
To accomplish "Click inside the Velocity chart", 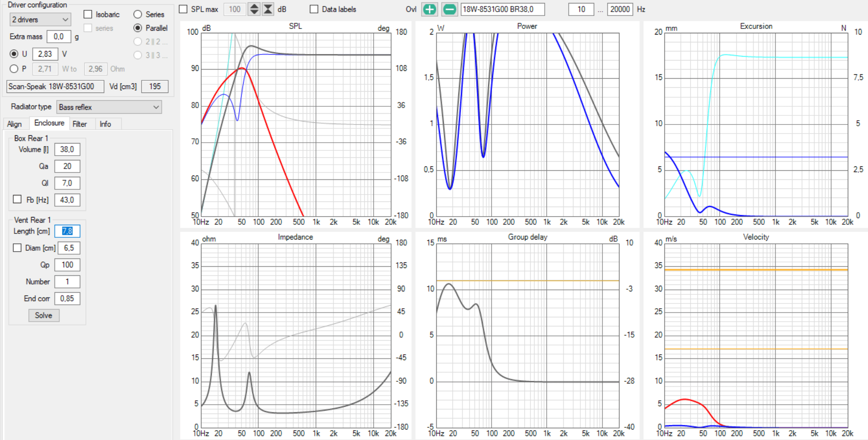I will point(756,335).
